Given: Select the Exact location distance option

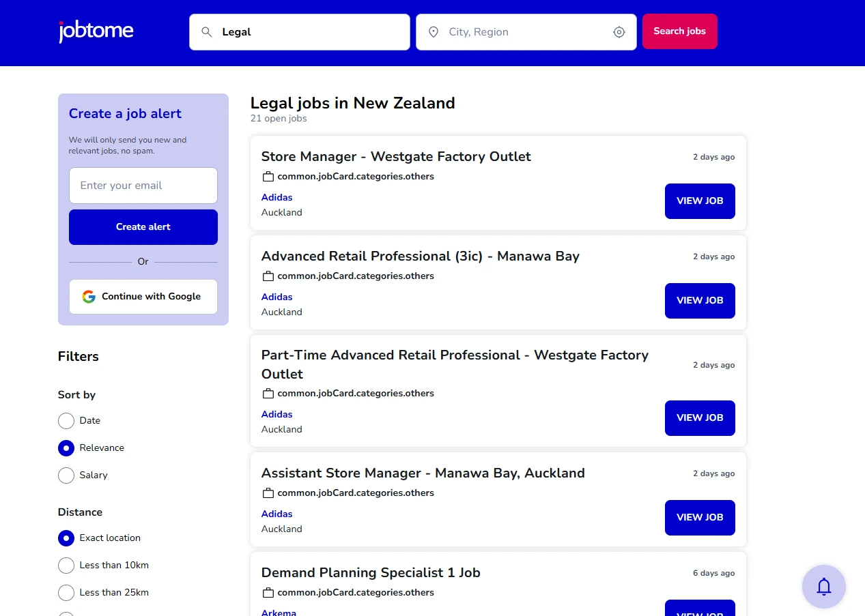Looking at the screenshot, I should tap(66, 538).
